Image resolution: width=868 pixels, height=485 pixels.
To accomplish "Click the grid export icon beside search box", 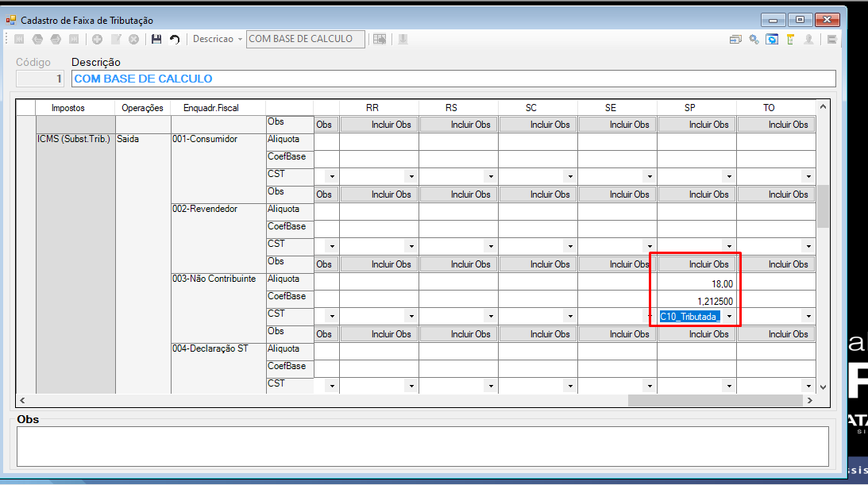I will pos(380,39).
